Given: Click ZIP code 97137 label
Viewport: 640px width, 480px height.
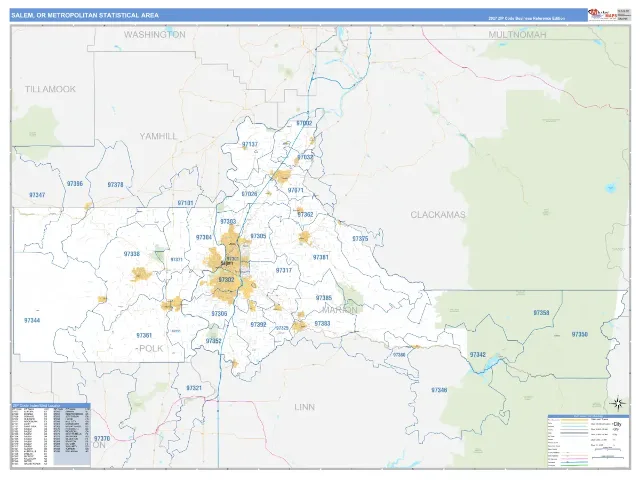Looking at the screenshot, I should (250, 144).
